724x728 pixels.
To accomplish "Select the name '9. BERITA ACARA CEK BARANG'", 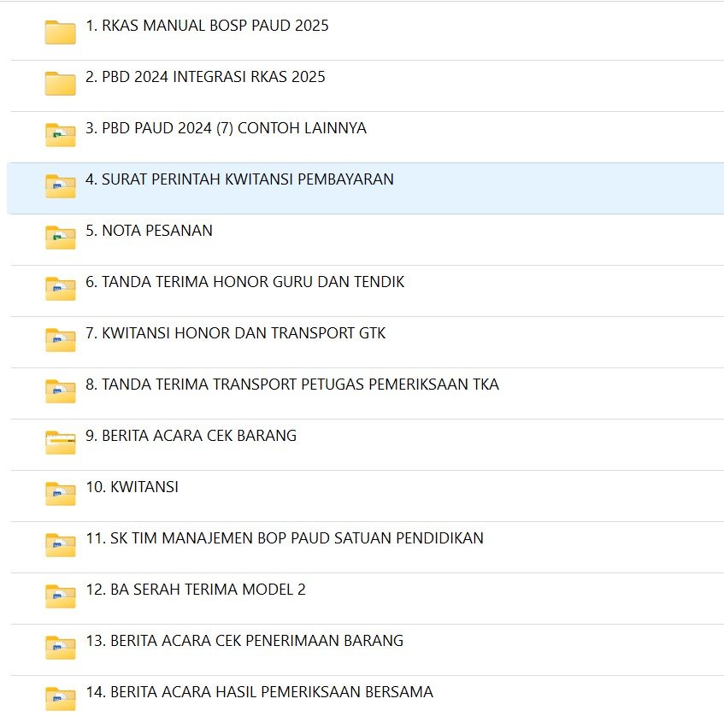I will pyautogui.click(x=191, y=436).
